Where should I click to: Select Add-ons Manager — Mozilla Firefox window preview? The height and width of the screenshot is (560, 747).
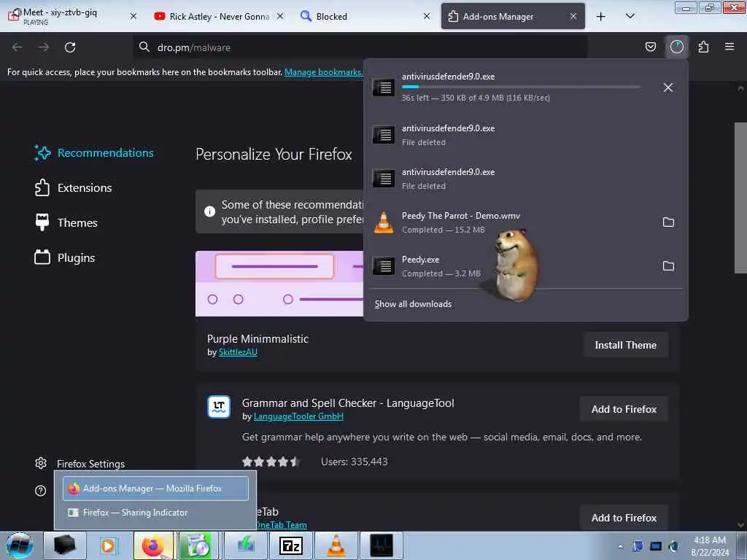pyautogui.click(x=155, y=489)
